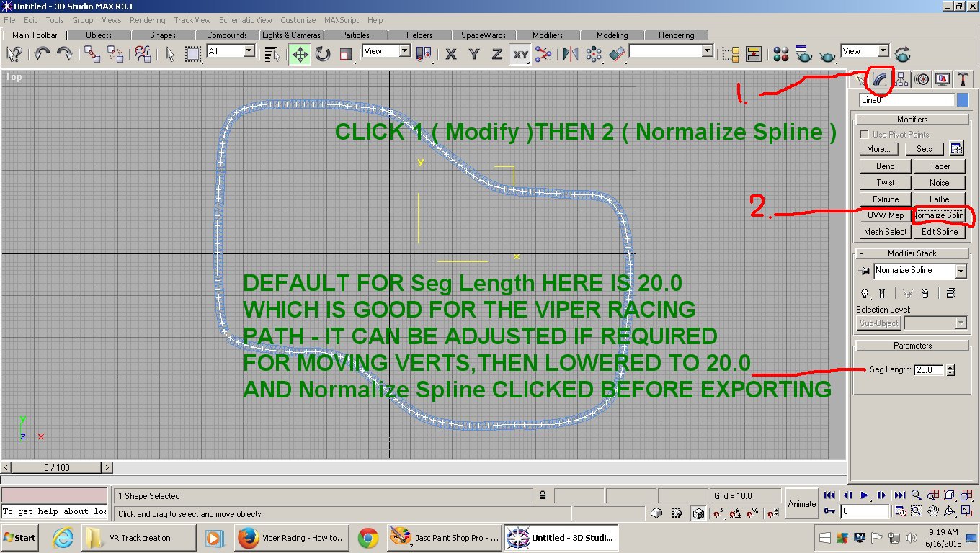Activate the Select and Scale tool
This screenshot has width=980, height=553.
[345, 54]
